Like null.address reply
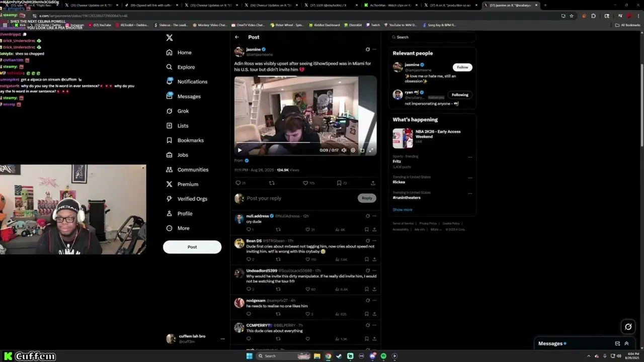Image resolution: width=644 pixels, height=362 pixels. coord(307,229)
